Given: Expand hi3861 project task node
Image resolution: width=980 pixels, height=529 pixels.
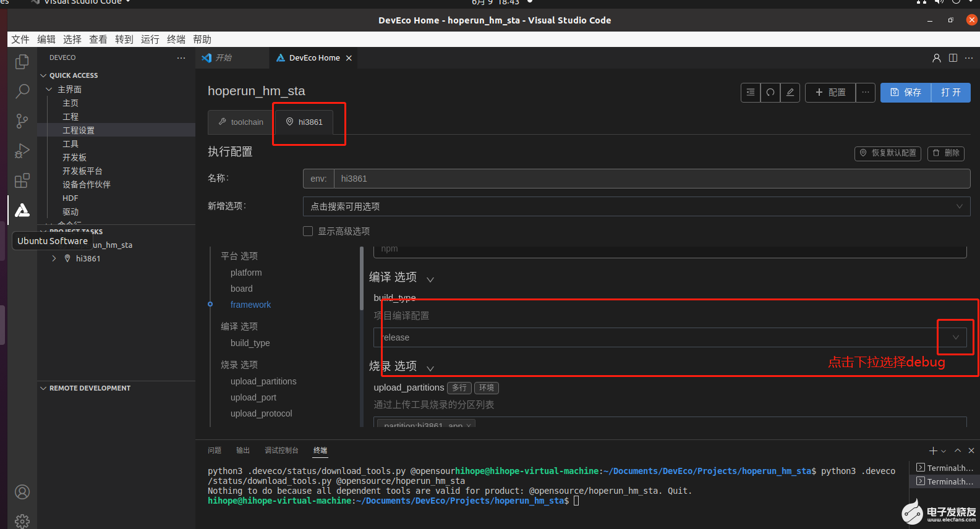Looking at the screenshot, I should click(54, 259).
